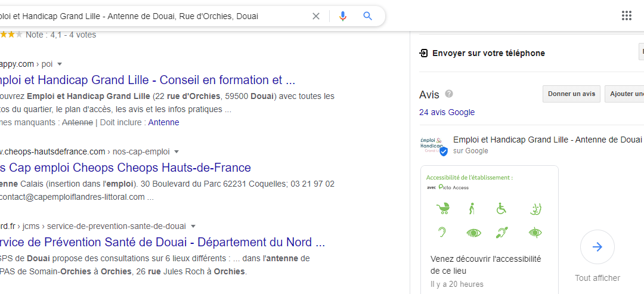
Task: Open the Picto Access accessibility post card
Action: pos(489,230)
